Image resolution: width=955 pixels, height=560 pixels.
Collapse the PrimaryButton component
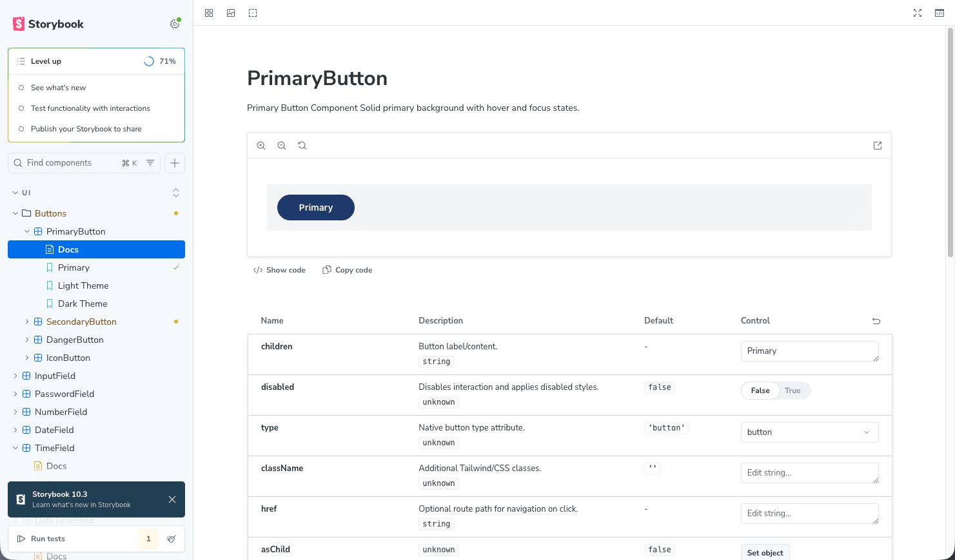(x=27, y=231)
